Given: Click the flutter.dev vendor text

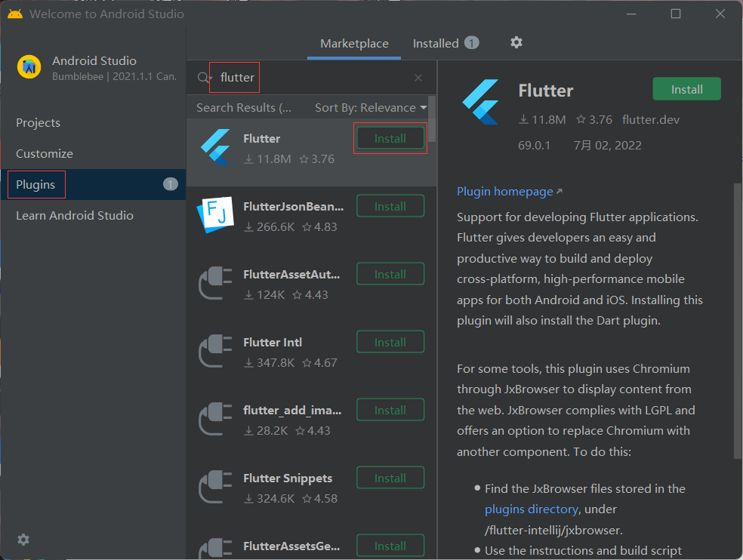Looking at the screenshot, I should coord(651,119).
